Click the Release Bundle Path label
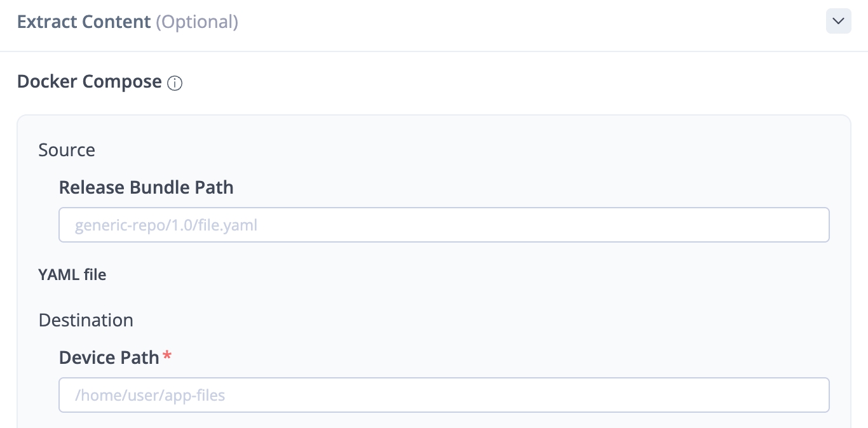The height and width of the screenshot is (428, 868). coord(146,187)
